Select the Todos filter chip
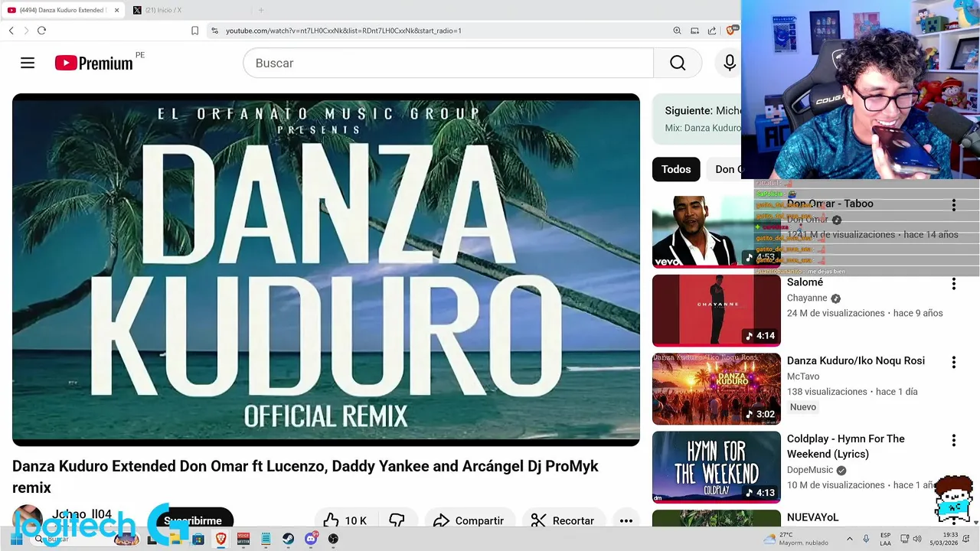 click(676, 169)
